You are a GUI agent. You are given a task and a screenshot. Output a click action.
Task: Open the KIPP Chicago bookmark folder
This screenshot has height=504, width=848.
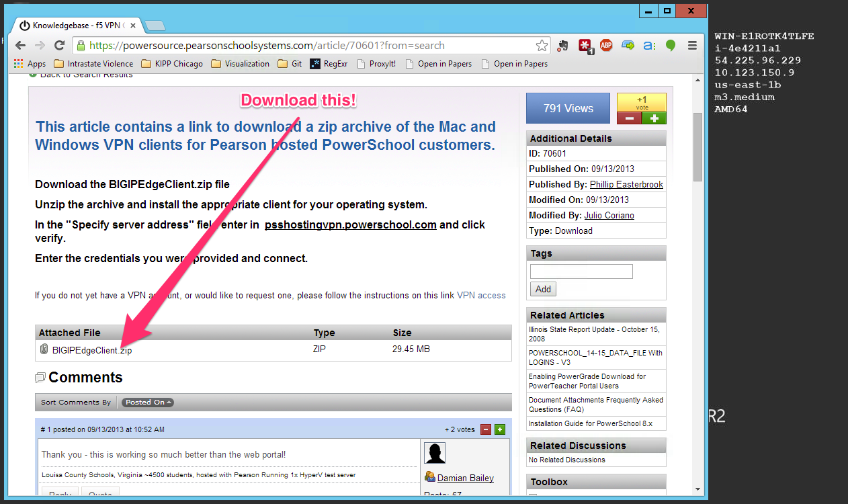pyautogui.click(x=172, y=64)
